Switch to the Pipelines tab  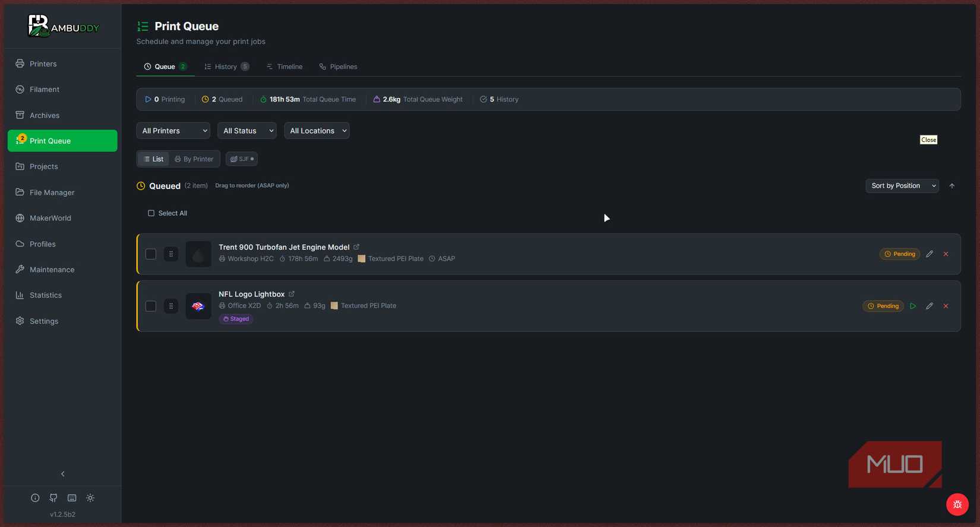pyautogui.click(x=338, y=67)
